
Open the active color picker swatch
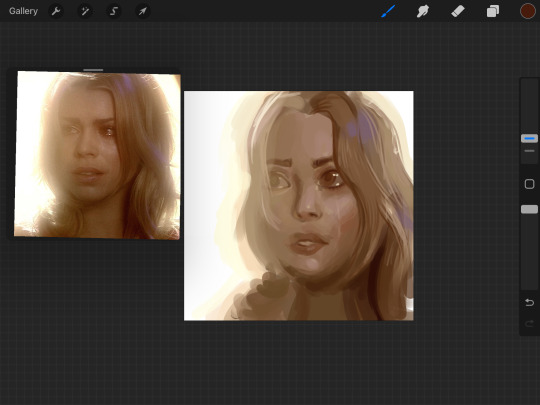coord(528,11)
